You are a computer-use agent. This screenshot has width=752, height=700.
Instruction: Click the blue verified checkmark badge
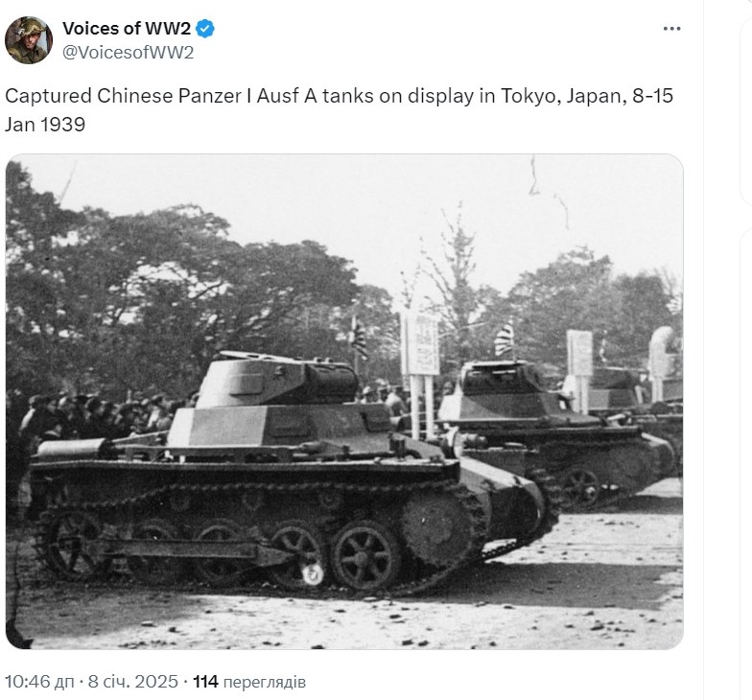(x=205, y=29)
